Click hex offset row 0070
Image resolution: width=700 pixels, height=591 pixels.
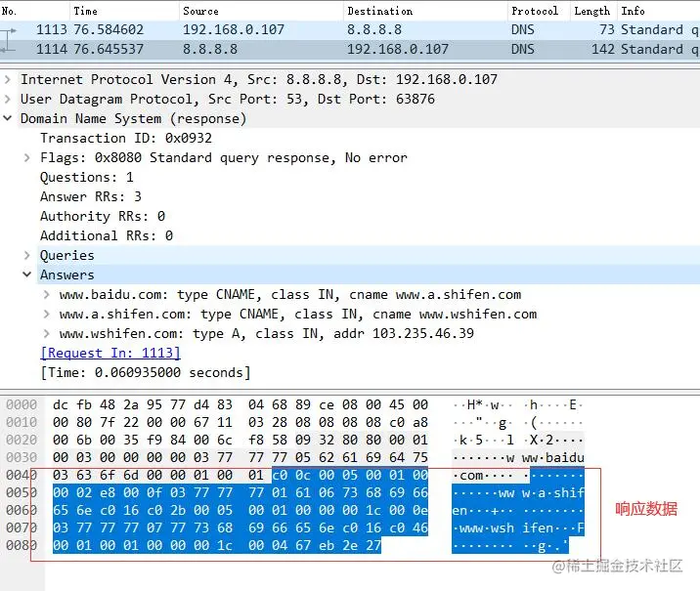[22, 528]
